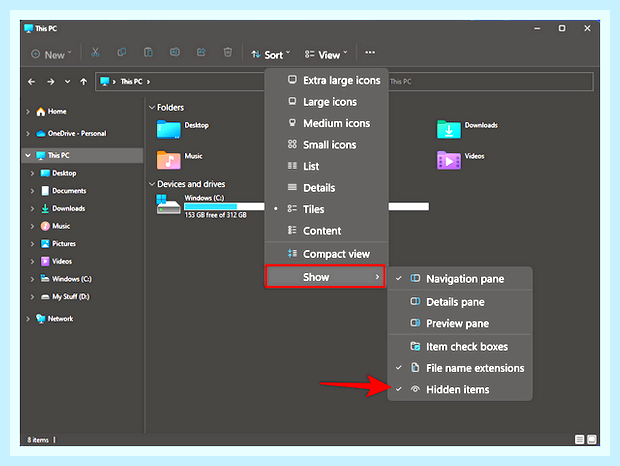
Task: Open recent locations dropdown chevron
Action: [67, 82]
